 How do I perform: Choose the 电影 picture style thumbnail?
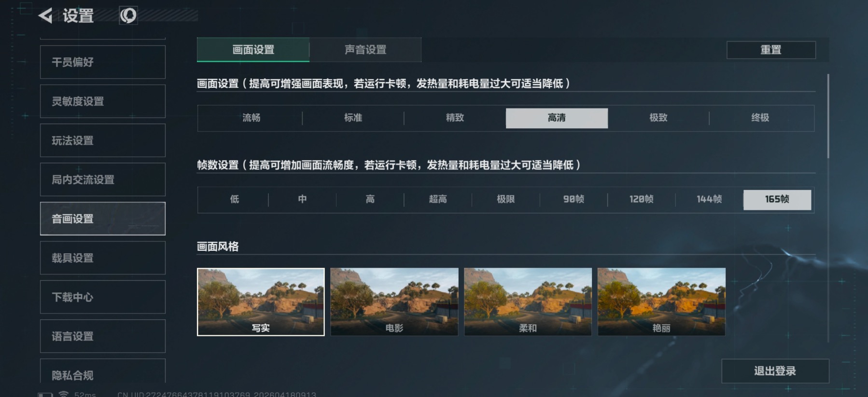[394, 302]
